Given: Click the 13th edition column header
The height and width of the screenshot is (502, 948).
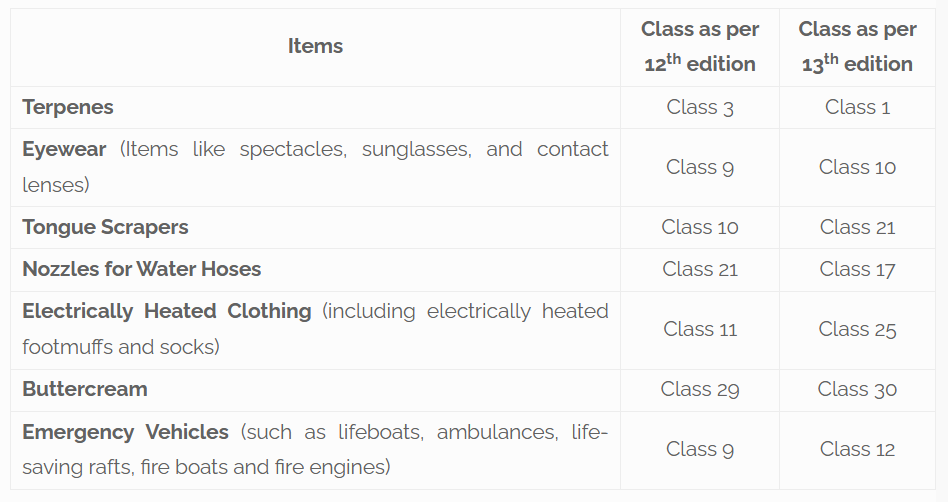Looking at the screenshot, I should click(857, 47).
